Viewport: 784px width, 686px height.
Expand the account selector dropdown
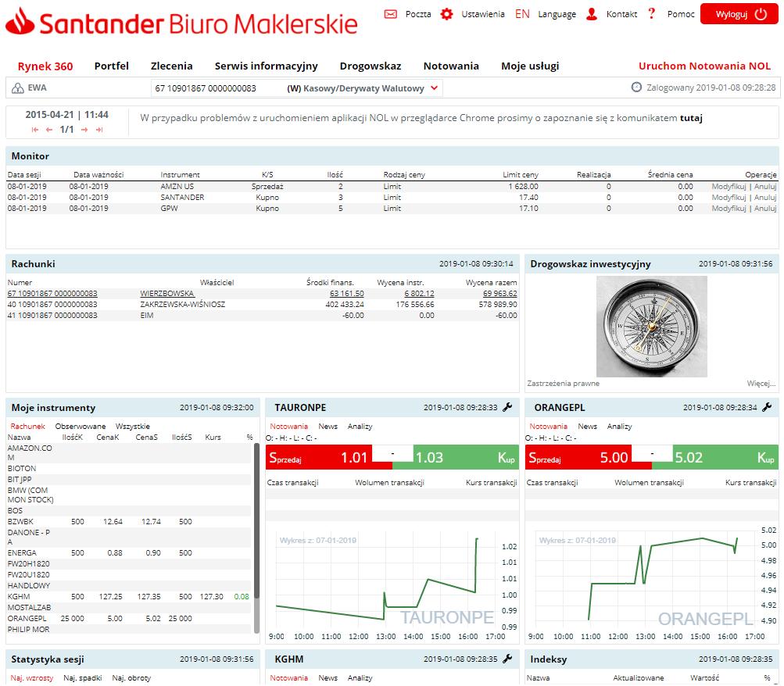435,88
